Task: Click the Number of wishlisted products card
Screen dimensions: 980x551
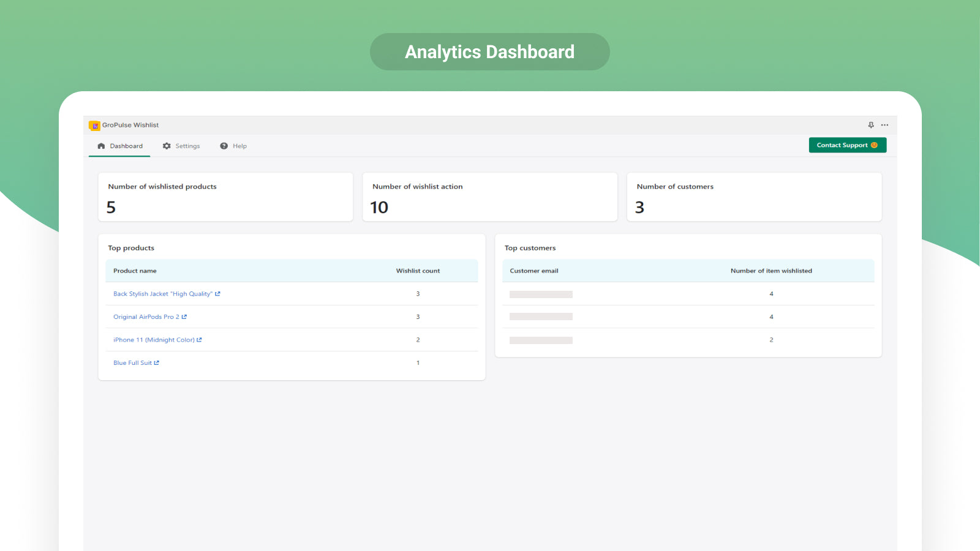Action: (x=225, y=197)
